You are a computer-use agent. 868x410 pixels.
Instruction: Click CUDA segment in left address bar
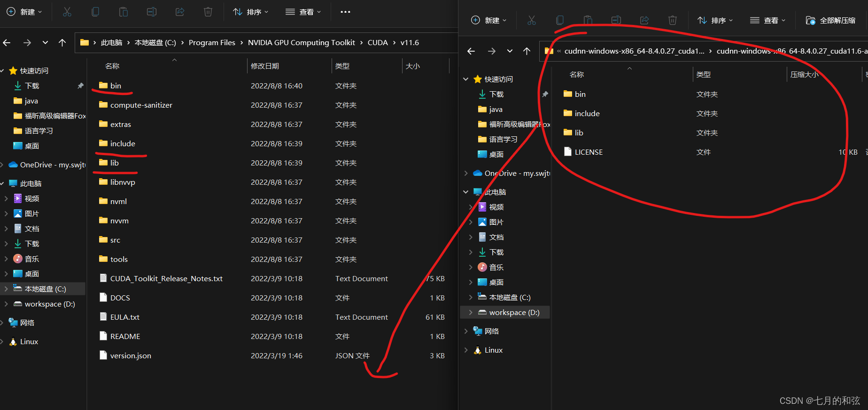point(378,43)
